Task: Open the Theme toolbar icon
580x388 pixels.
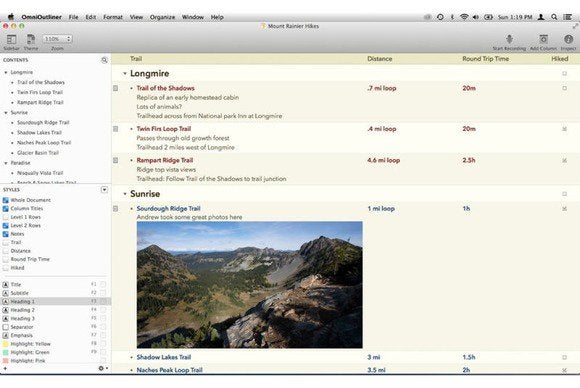Action: [x=31, y=39]
